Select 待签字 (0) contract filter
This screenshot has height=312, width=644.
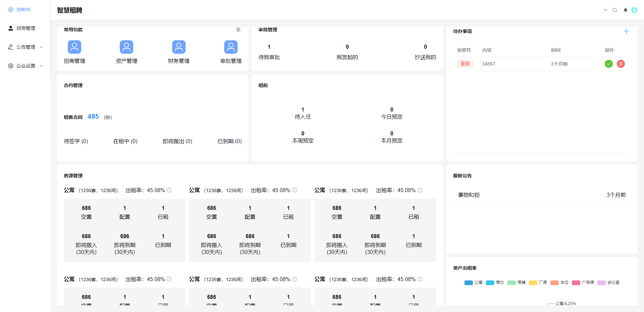tap(76, 141)
